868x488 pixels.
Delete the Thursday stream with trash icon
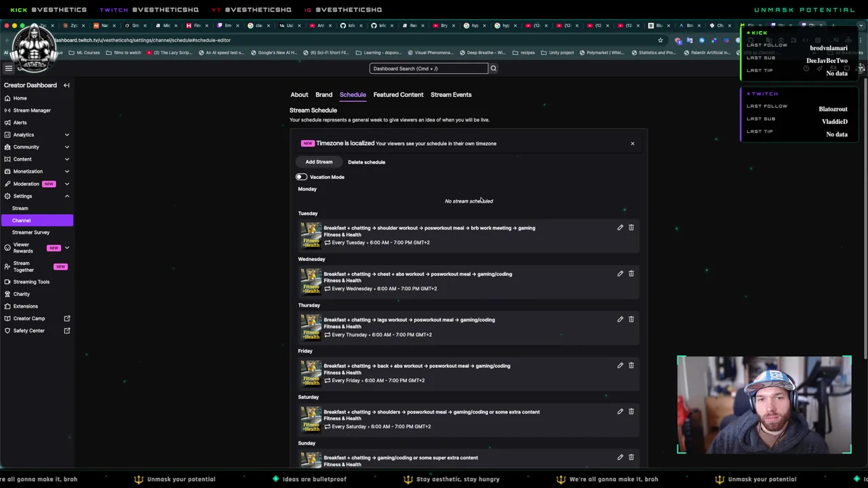tap(631, 319)
